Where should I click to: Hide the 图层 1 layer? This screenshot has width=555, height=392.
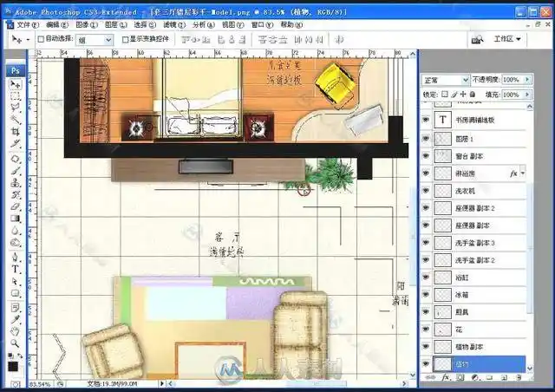pos(426,139)
